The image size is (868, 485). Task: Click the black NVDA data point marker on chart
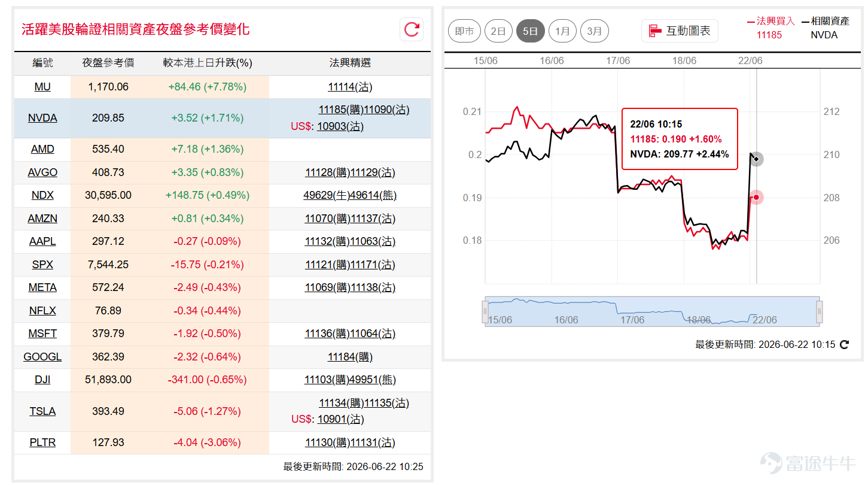point(757,159)
